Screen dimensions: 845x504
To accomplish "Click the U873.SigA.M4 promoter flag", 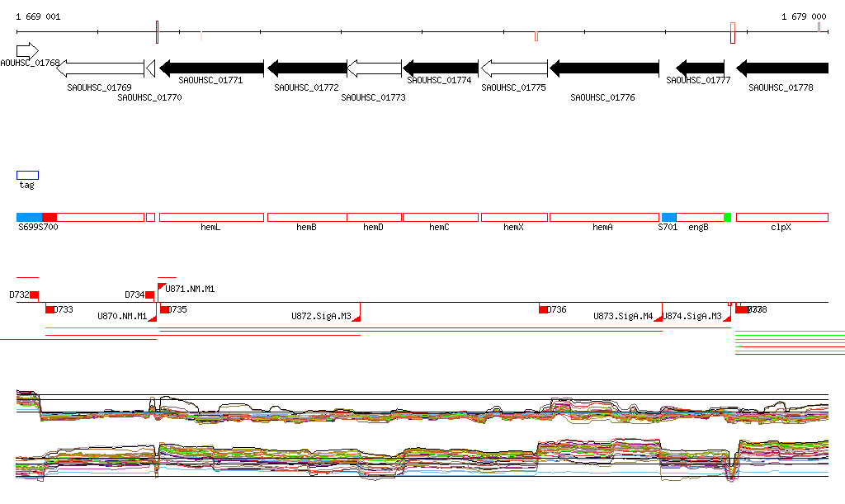I will pyautogui.click(x=658, y=318).
